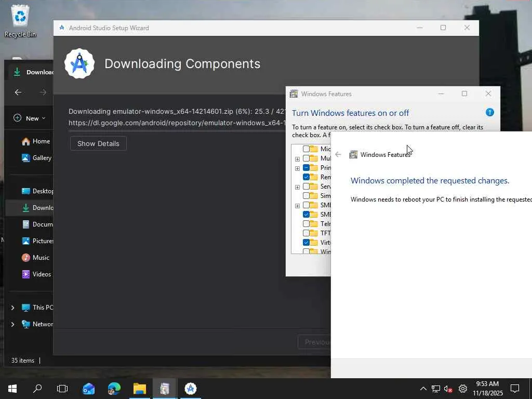Click the File Explorer forward arrow
The image size is (532, 399).
43,92
